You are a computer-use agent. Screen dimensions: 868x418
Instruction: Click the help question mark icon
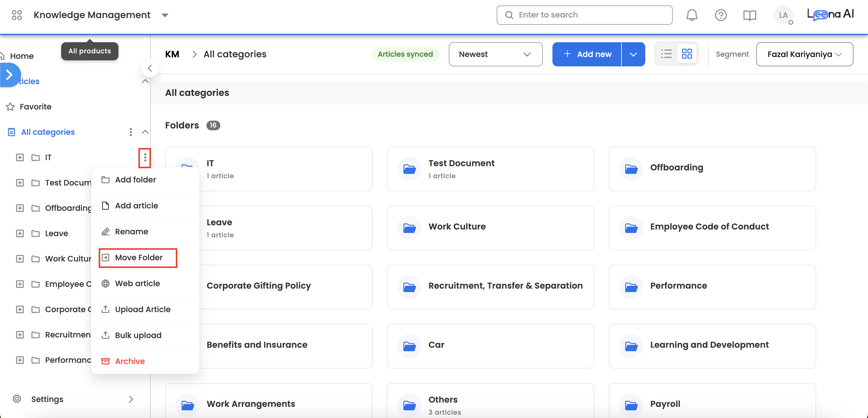tap(720, 15)
